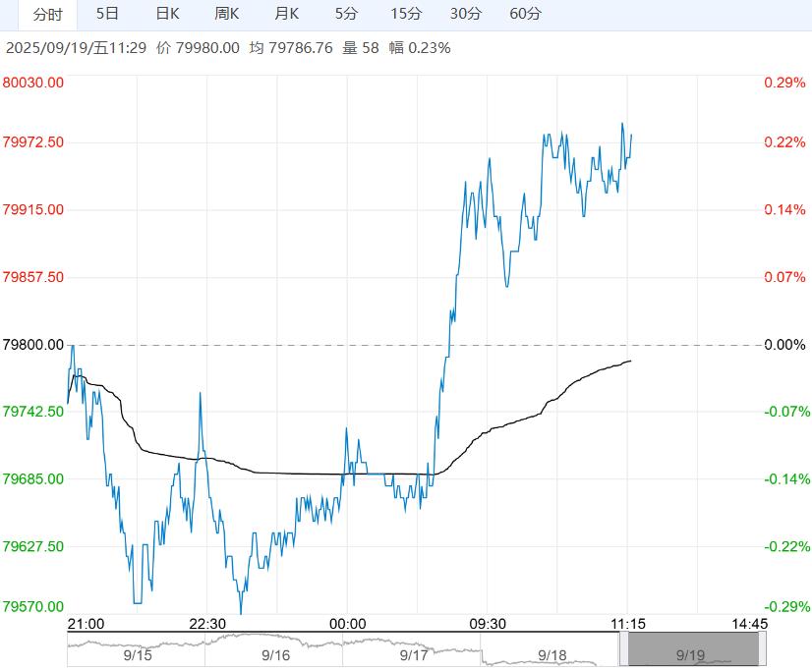Viewport: 812px width, 671px height.
Task: Select the 5分 interval tab
Action: [x=346, y=15]
